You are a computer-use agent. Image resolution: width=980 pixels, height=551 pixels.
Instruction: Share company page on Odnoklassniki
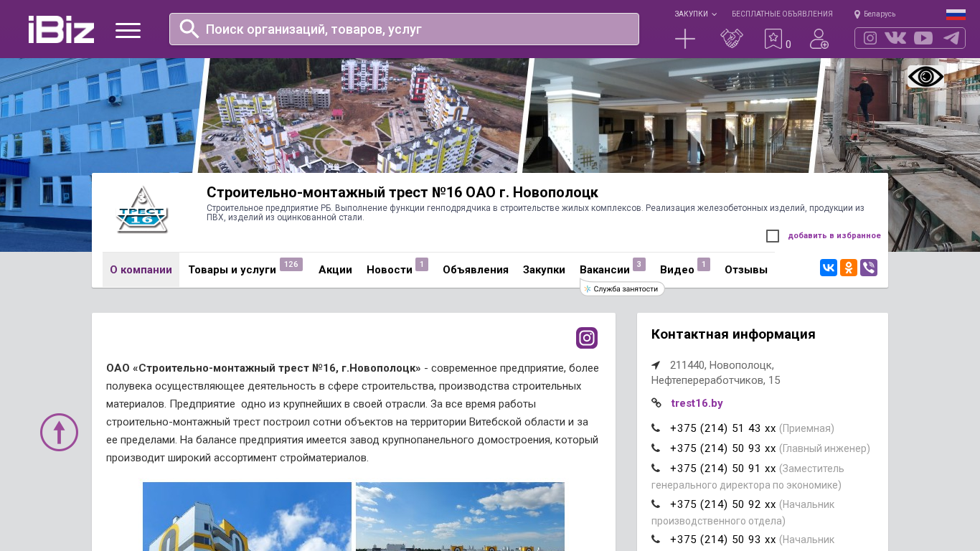pos(849,268)
